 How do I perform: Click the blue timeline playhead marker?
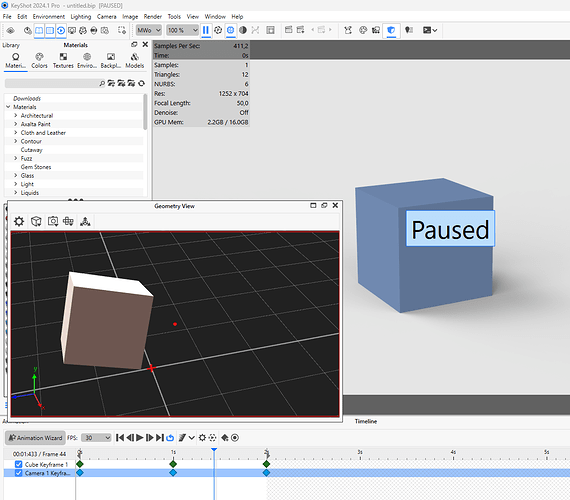pyautogui.click(x=214, y=450)
